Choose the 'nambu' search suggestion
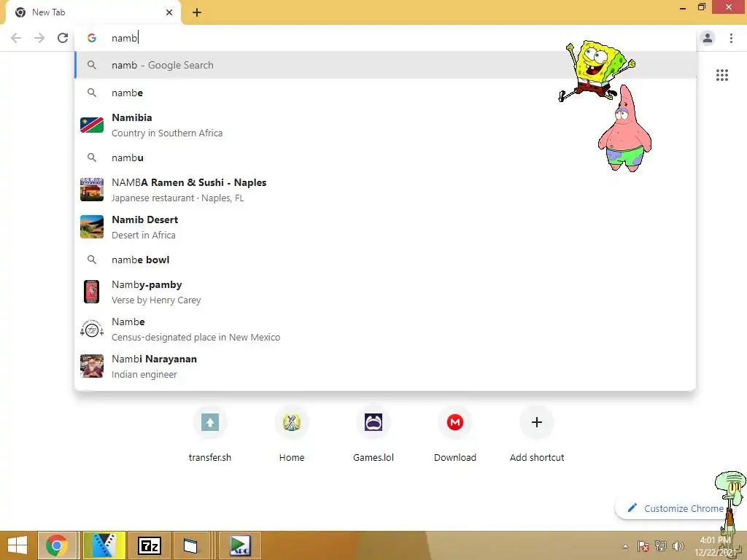Viewport: 747px width, 560px height. 385,157
